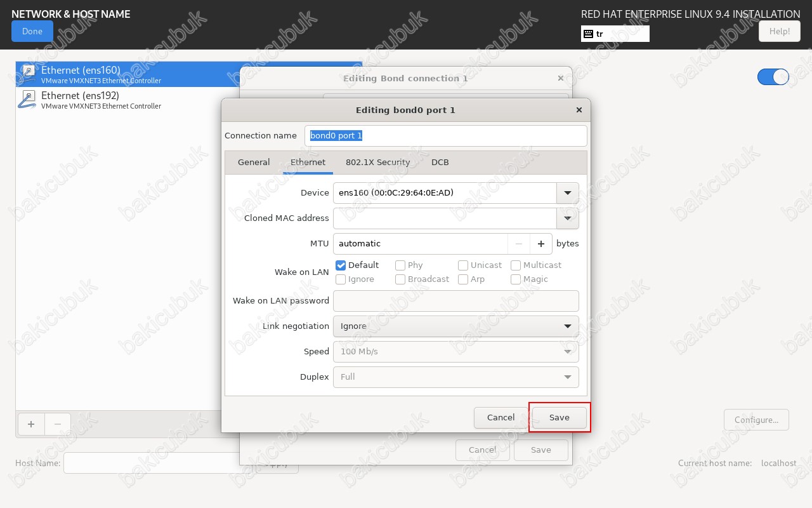Click the Wake on LAN password field
812x508 pixels.
click(x=455, y=301)
